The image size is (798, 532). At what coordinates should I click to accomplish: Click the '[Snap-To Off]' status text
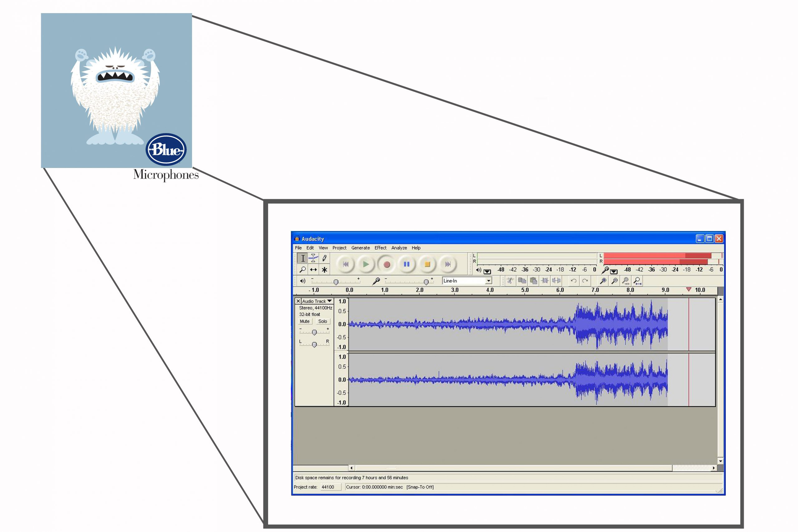[x=420, y=487]
